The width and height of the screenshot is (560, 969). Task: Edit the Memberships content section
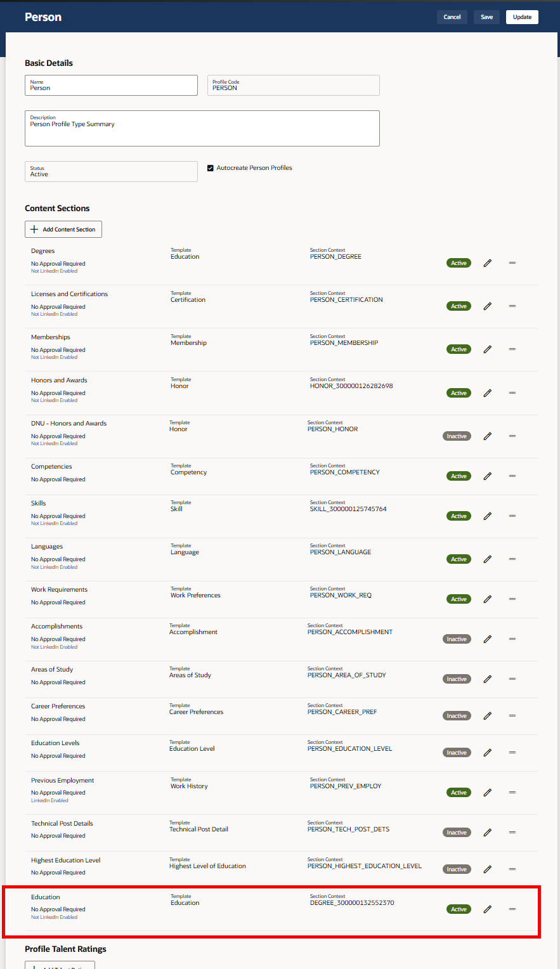click(x=487, y=349)
